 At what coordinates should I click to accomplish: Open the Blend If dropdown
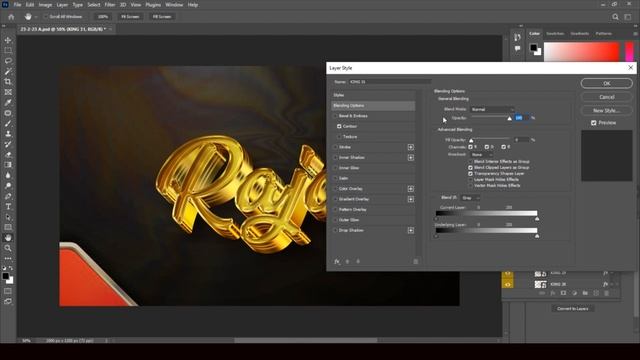click(x=470, y=198)
